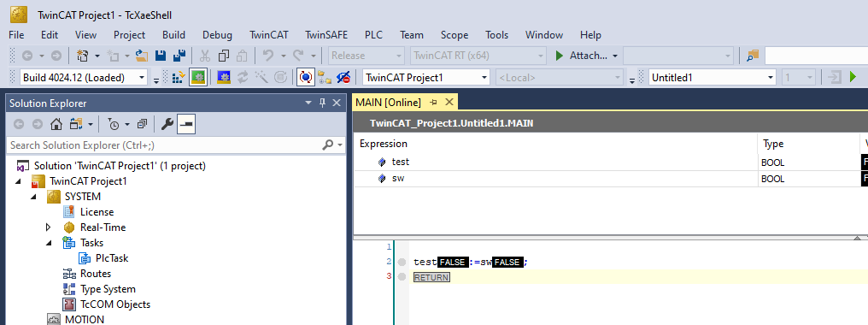Viewport: 868px width, 325px height.
Task: Click the Save All double floppy icon
Action: [179, 56]
